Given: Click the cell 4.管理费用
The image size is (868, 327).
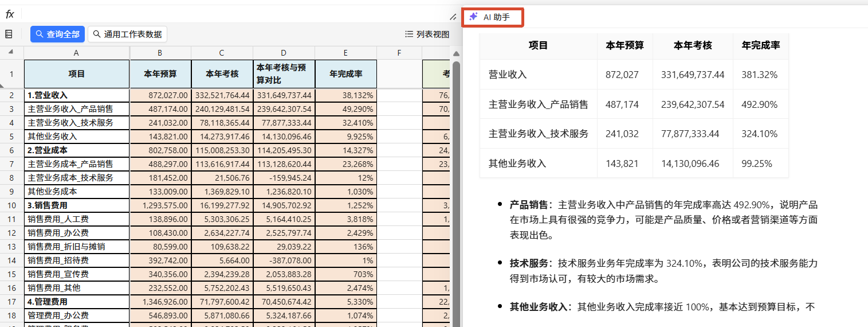Looking at the screenshot, I should pos(77,302).
